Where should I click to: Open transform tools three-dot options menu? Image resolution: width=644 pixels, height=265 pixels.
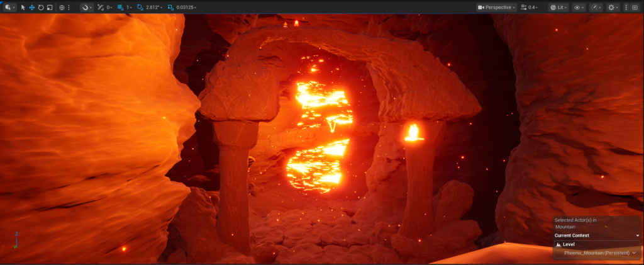[69, 8]
